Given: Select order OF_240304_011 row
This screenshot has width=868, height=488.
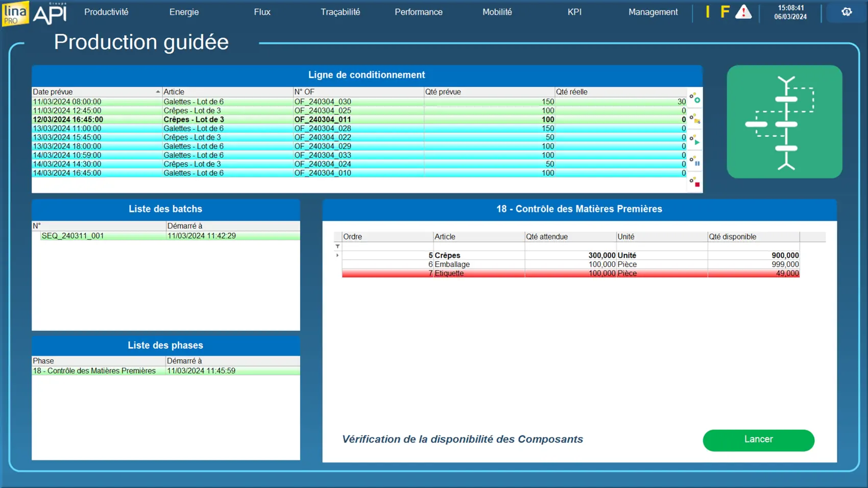Looking at the screenshot, I should pos(322,119).
